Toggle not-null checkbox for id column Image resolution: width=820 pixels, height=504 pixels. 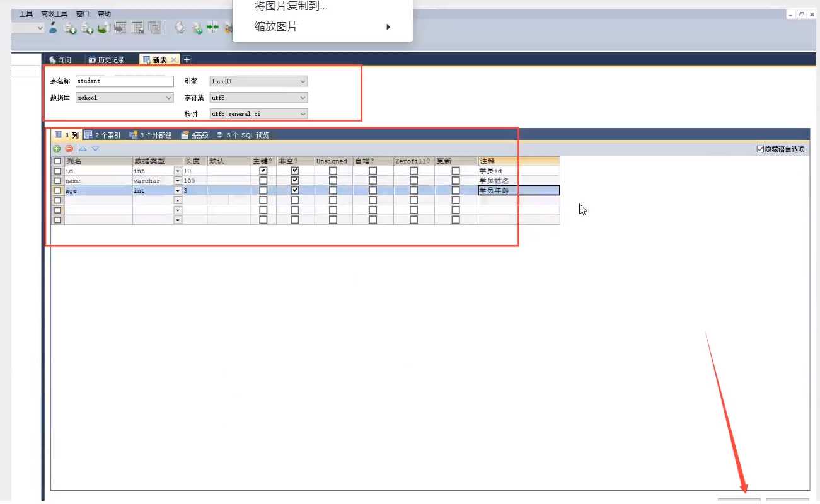[x=295, y=171]
